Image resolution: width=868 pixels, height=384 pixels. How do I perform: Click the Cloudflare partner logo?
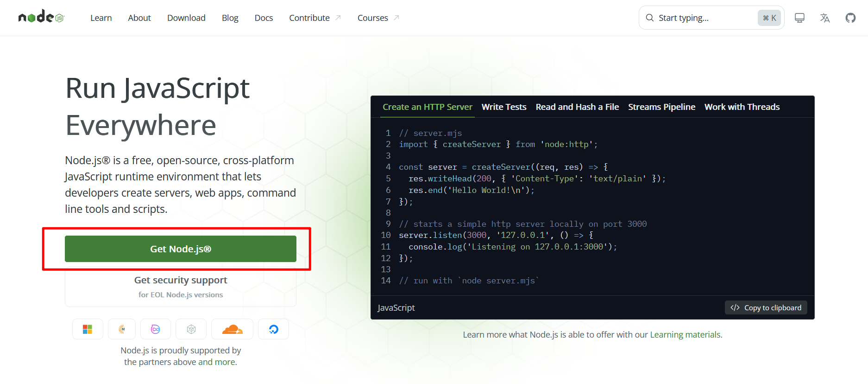[232, 329]
